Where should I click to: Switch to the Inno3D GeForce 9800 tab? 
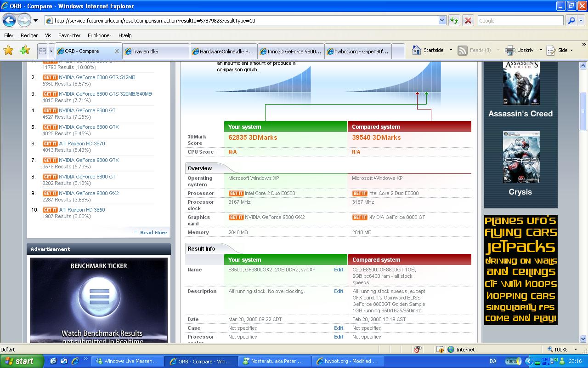point(290,52)
